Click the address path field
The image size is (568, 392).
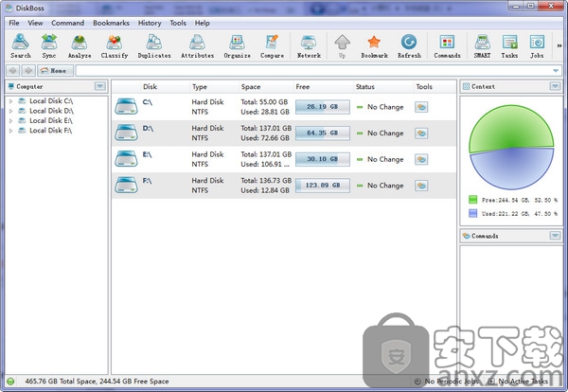click(x=313, y=70)
